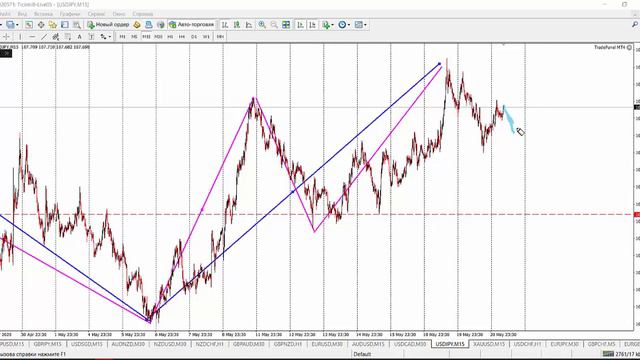Click the Default profile in status bar
Viewport: 640px width, 360px height.
coord(362,354)
